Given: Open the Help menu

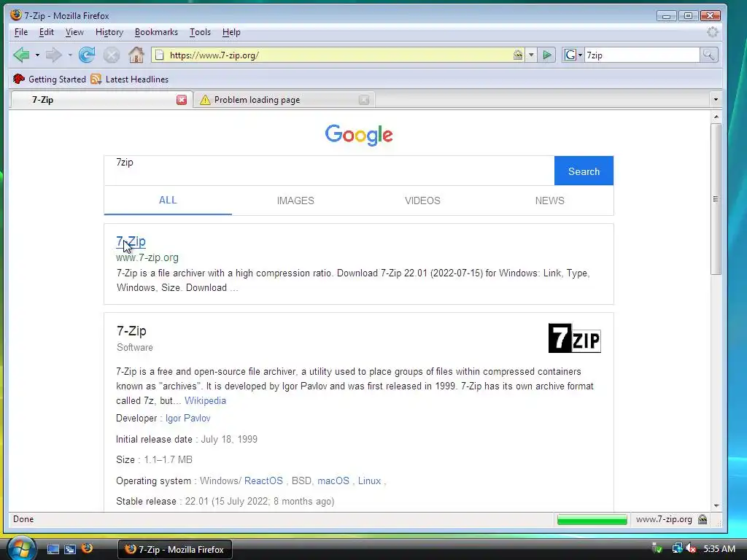Looking at the screenshot, I should point(231,32).
